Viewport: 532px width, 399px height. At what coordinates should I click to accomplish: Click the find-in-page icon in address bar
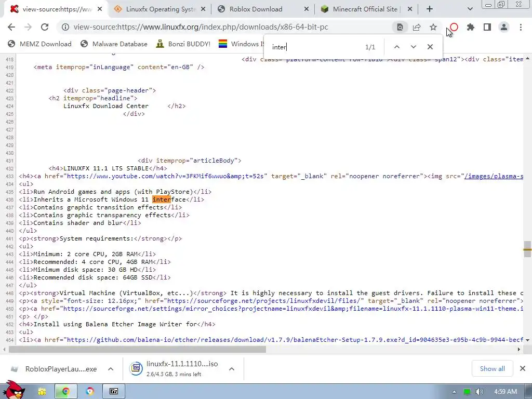(400, 27)
